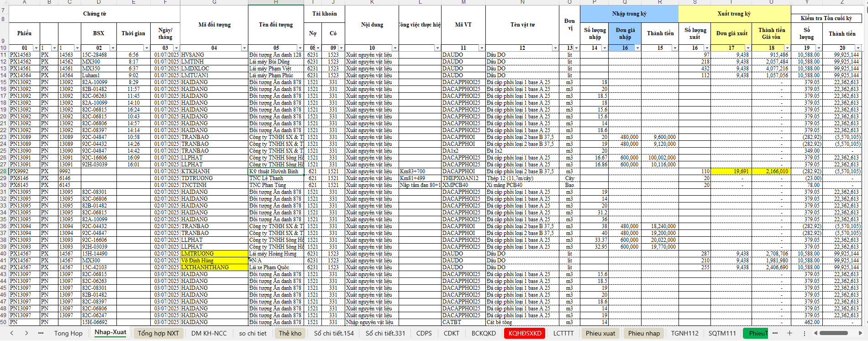Select column H header

coord(276,2)
